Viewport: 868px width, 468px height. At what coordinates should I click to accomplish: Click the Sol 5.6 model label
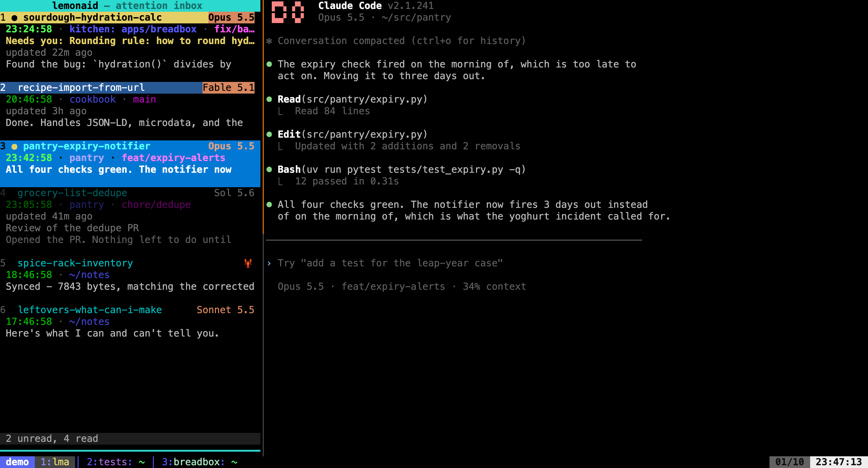coord(234,193)
